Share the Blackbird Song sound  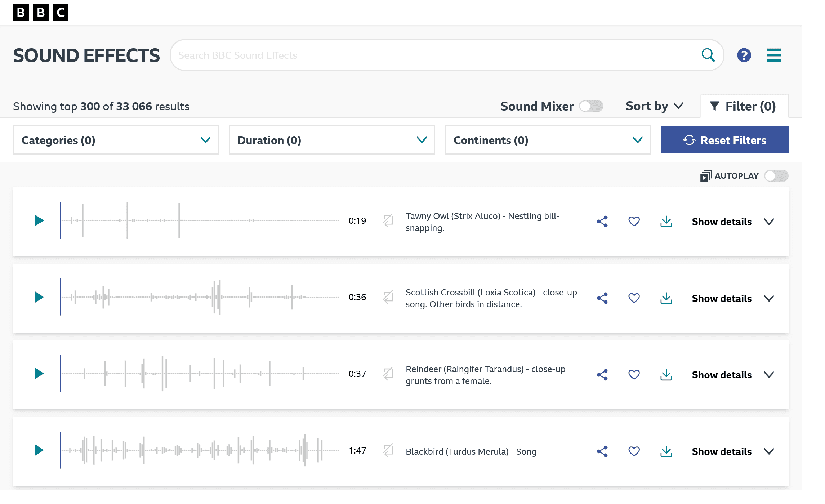[602, 451]
